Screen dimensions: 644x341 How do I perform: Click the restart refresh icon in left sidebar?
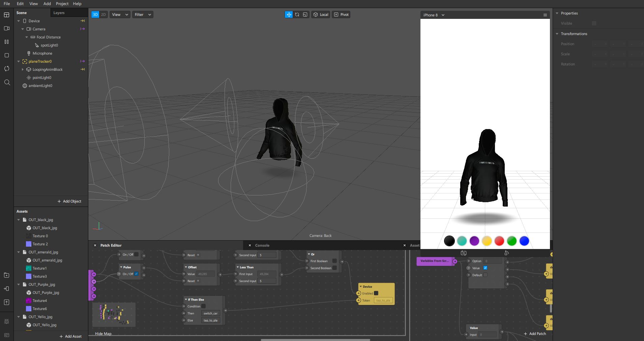[x=6, y=69]
